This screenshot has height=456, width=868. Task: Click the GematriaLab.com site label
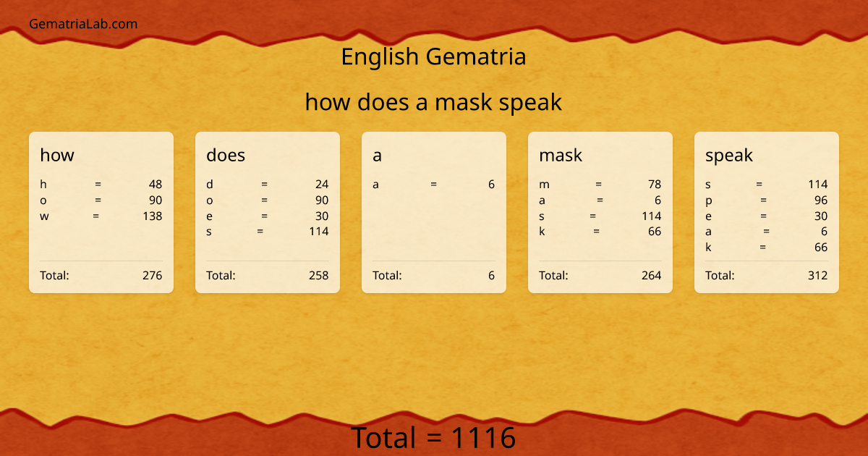tap(83, 24)
